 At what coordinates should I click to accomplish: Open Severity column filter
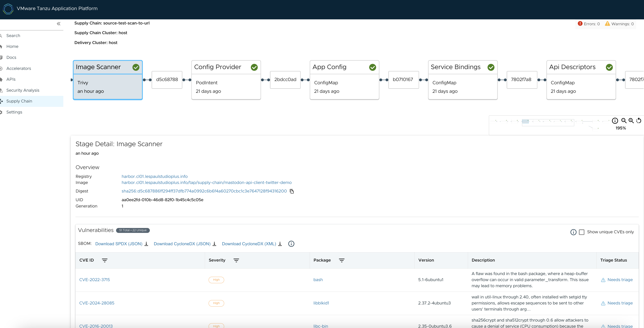pos(236,260)
